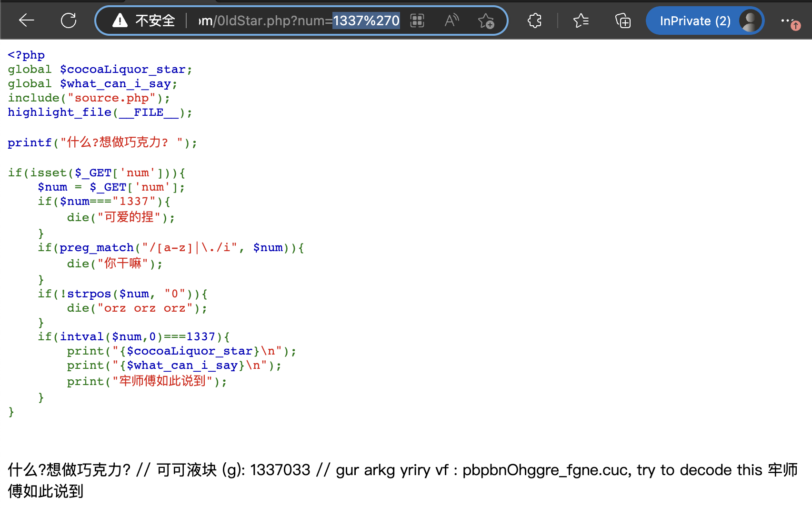Add this page to favorites

[x=486, y=21]
